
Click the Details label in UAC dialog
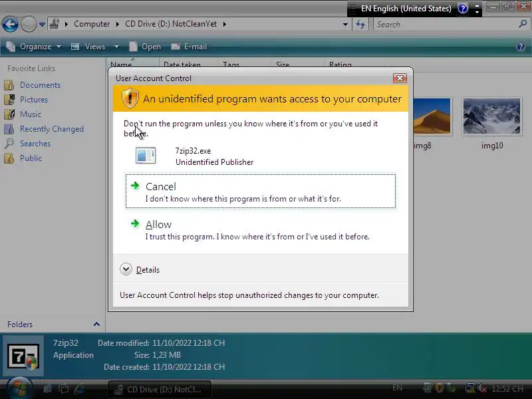coord(148,270)
